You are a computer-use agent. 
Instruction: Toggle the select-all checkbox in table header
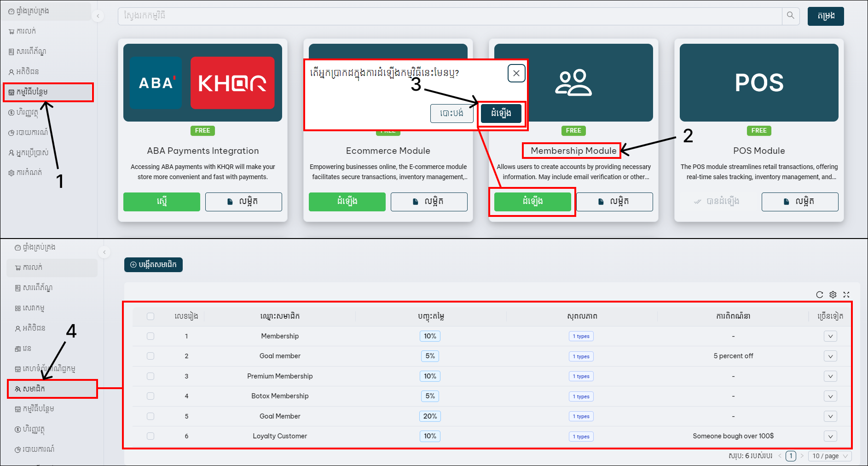click(150, 316)
